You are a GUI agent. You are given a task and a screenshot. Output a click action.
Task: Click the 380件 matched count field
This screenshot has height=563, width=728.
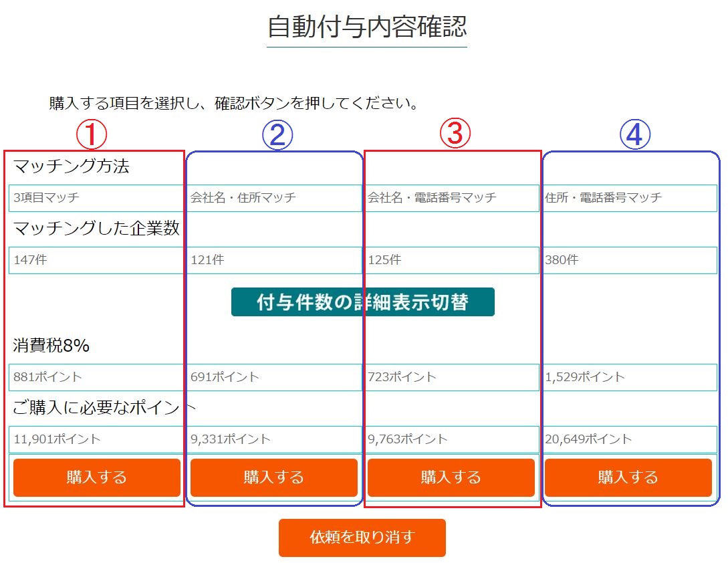629,260
